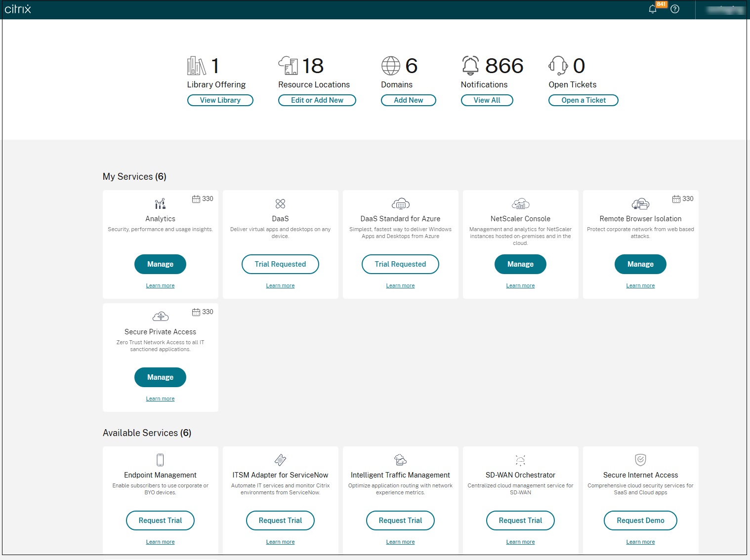The width and height of the screenshot is (750, 560).
Task: Manage Secure Private Access
Action: pos(160,377)
